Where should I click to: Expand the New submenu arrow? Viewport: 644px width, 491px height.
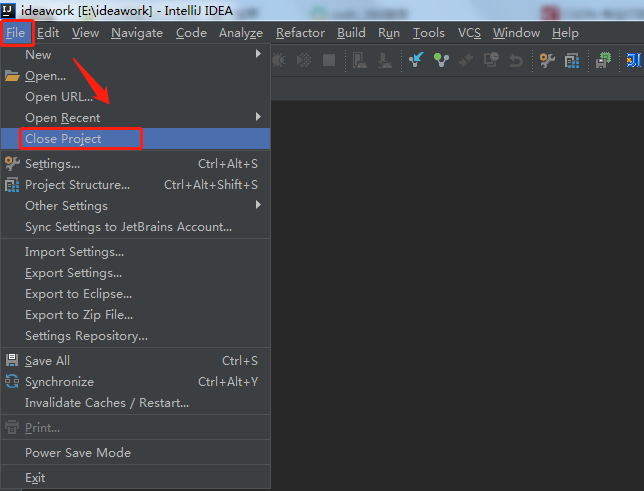point(258,54)
